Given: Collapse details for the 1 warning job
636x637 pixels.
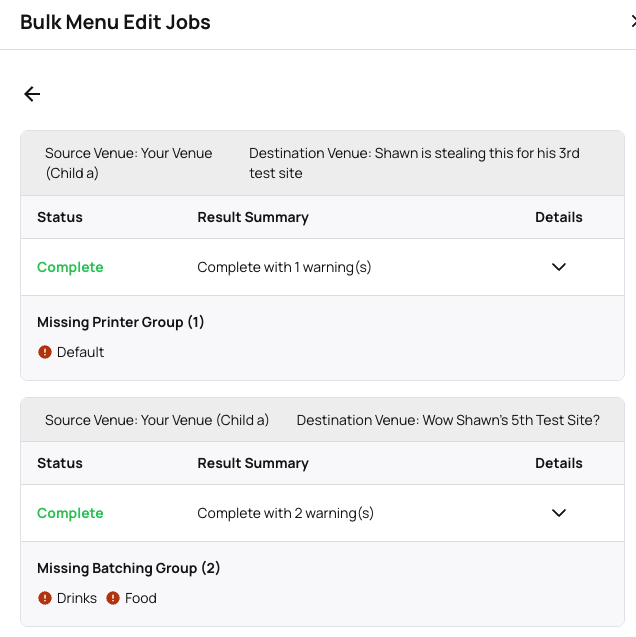Looking at the screenshot, I should pyautogui.click(x=559, y=267).
